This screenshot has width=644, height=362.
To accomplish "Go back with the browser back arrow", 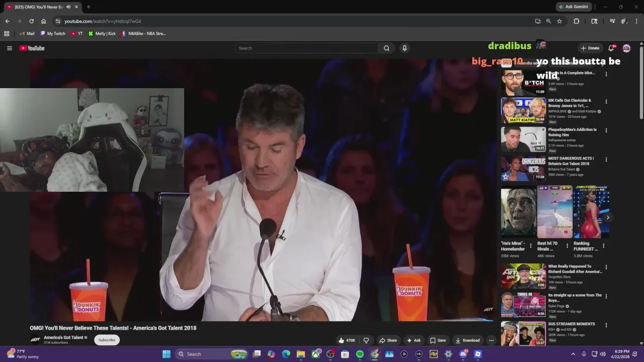I will [x=7, y=21].
